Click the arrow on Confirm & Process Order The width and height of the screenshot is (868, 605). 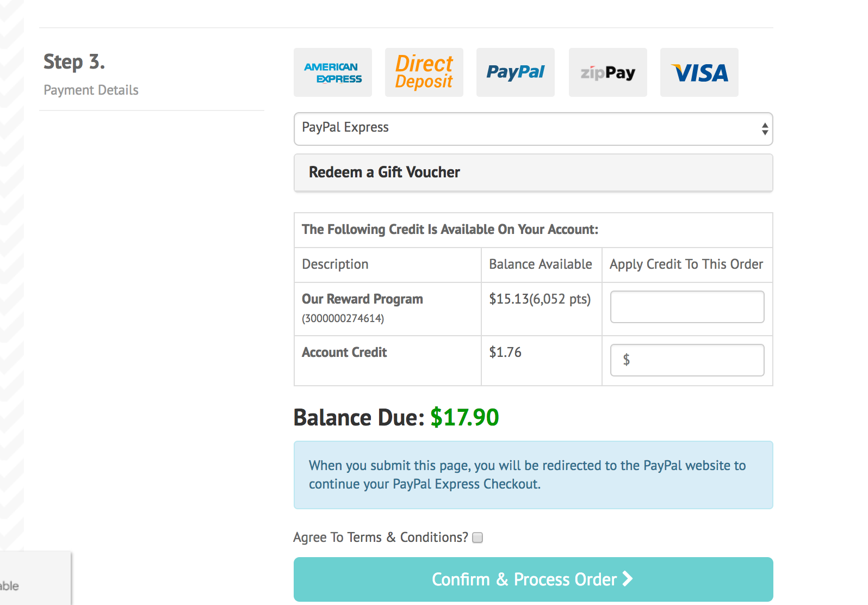[628, 579]
